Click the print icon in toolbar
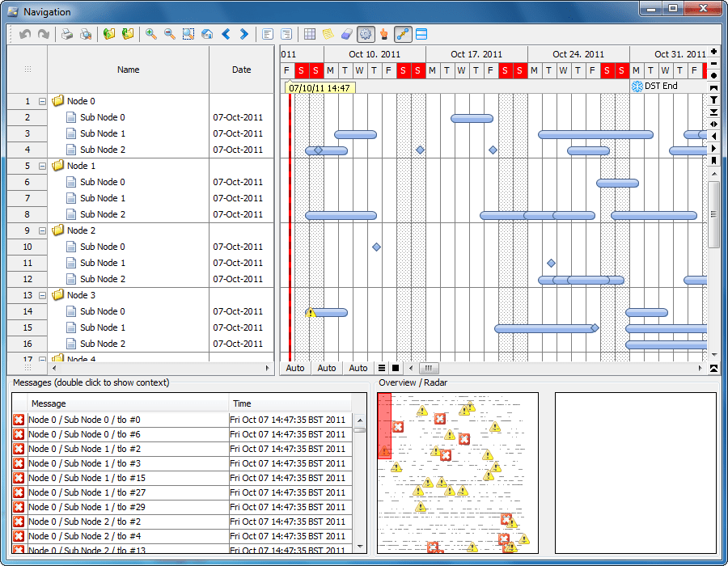The height and width of the screenshot is (566, 728). (67, 34)
